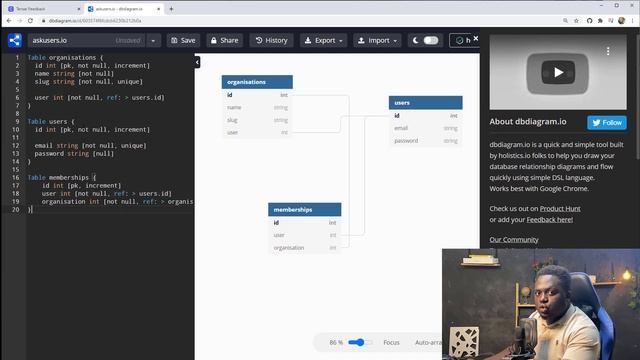The image size is (640, 360).
Task: Click the browser address bar URL
Action: [x=95, y=20]
